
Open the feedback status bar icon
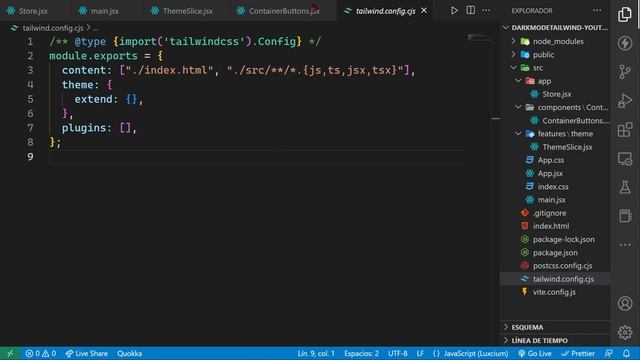[608, 353]
